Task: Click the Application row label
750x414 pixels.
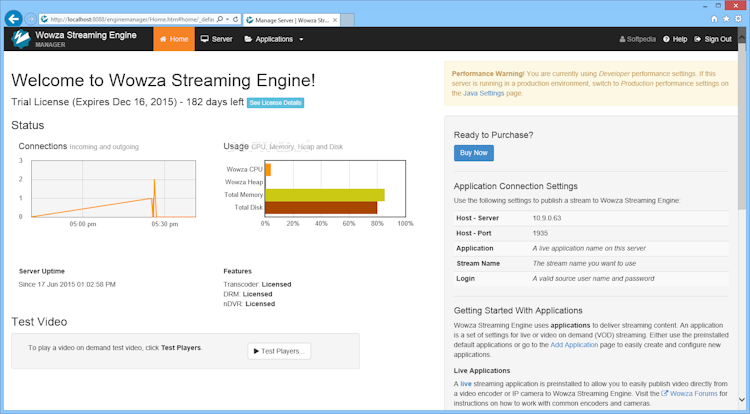Action: click(x=474, y=249)
